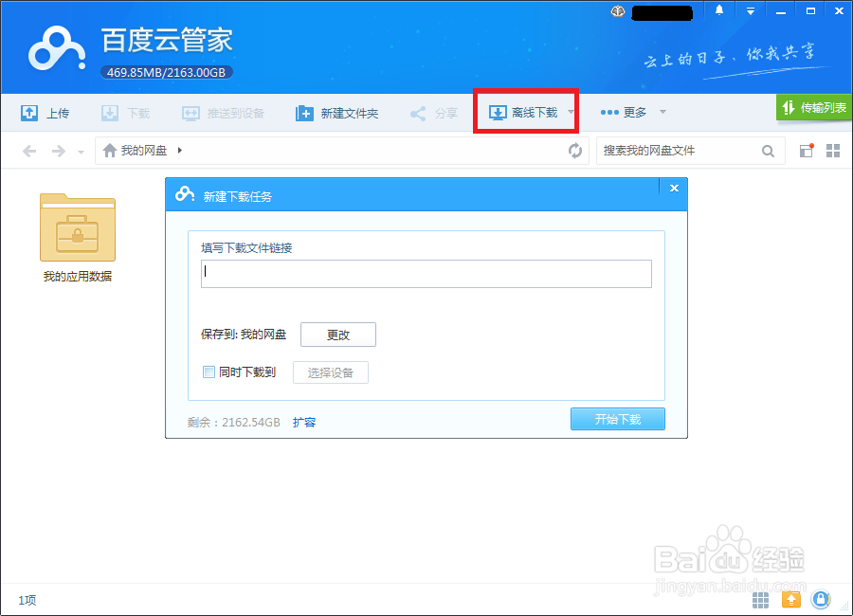Click the search magnifier icon
Screen dimensions: 853x616
pos(768,151)
